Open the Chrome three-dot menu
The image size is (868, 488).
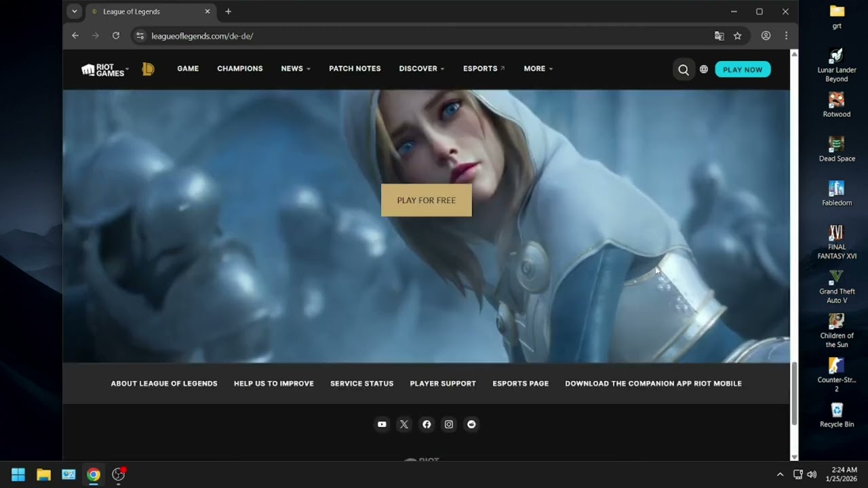786,36
